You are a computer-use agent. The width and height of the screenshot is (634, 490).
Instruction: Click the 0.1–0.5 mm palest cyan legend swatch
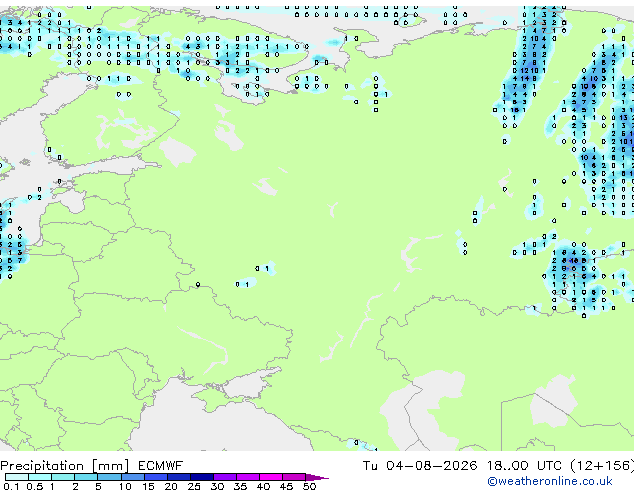click(x=17, y=477)
